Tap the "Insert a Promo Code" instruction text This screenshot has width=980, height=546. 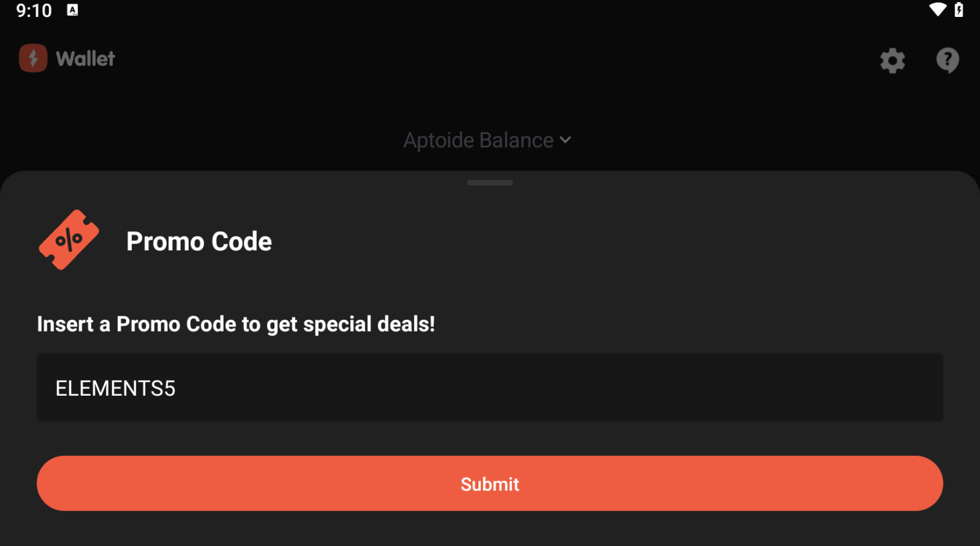[236, 324]
